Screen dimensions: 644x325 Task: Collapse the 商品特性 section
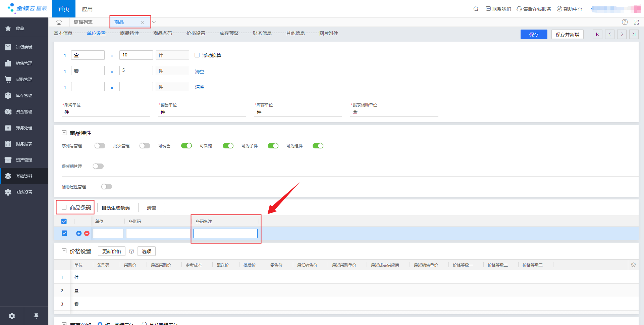tap(64, 133)
